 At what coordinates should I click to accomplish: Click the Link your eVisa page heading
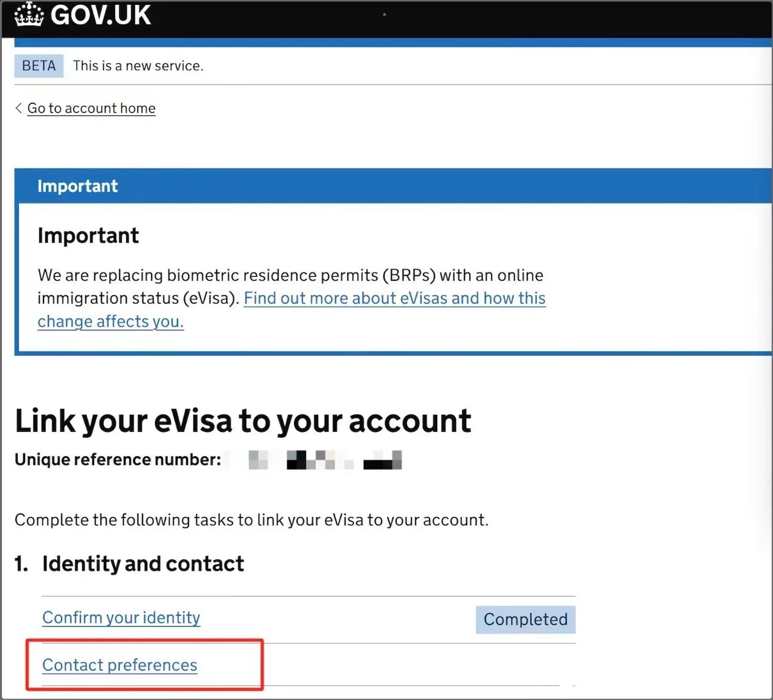[x=243, y=421]
